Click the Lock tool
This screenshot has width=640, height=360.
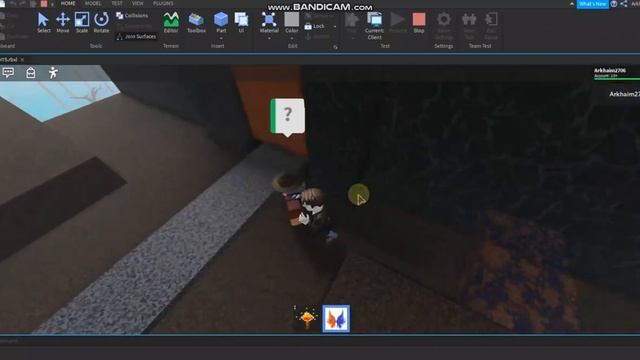coord(315,26)
